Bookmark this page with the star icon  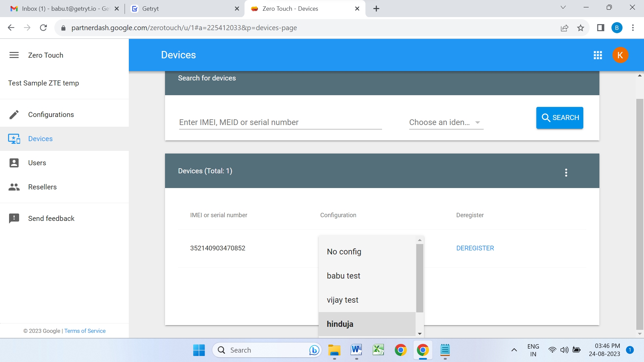(x=581, y=28)
